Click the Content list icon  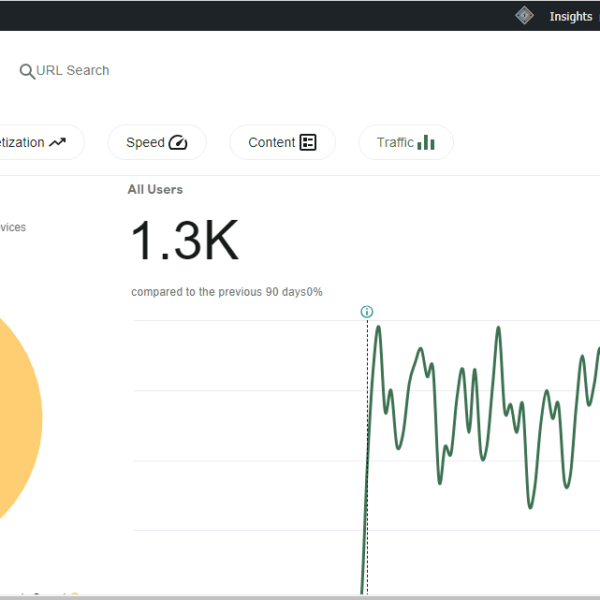308,142
